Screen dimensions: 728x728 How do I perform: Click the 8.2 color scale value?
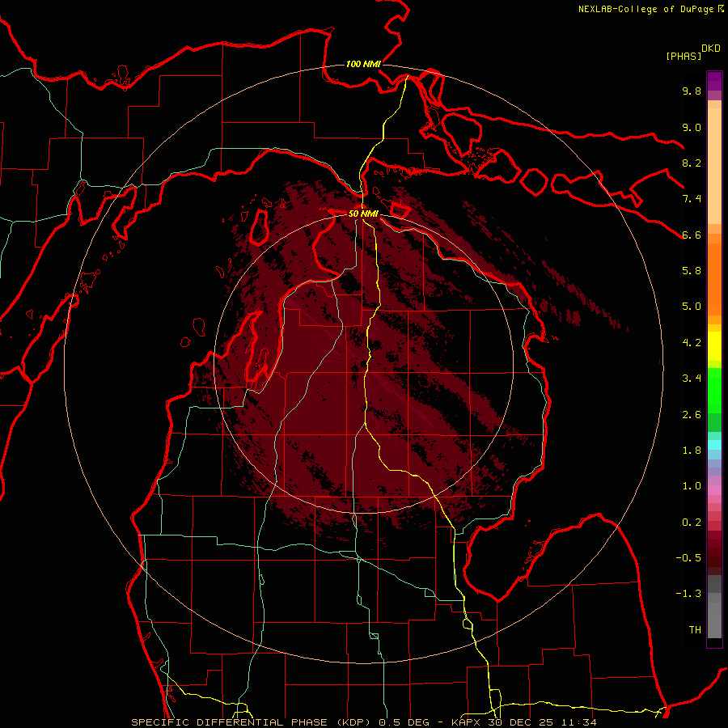[692, 163]
